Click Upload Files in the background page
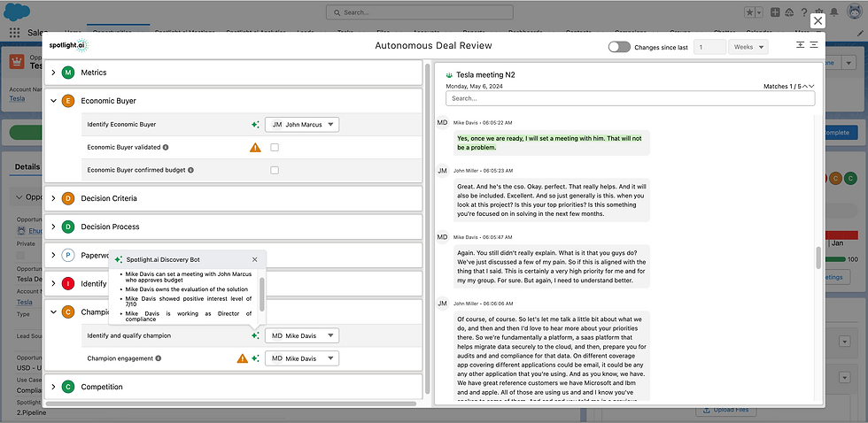The height and width of the screenshot is (423, 868). click(x=725, y=411)
